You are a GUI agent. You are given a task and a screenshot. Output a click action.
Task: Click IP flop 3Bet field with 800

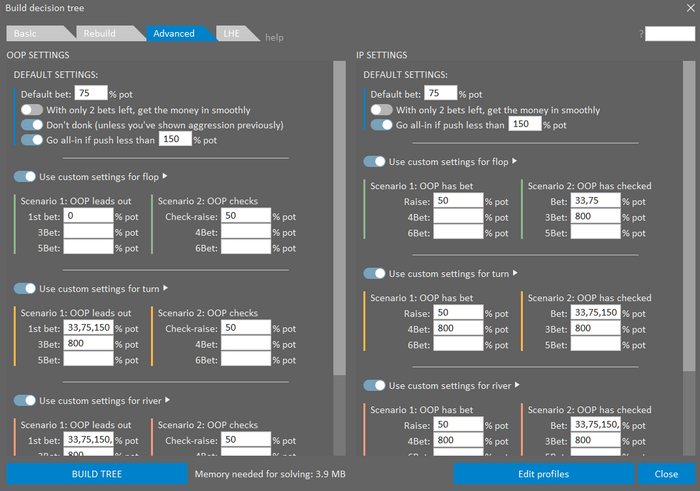596,216
